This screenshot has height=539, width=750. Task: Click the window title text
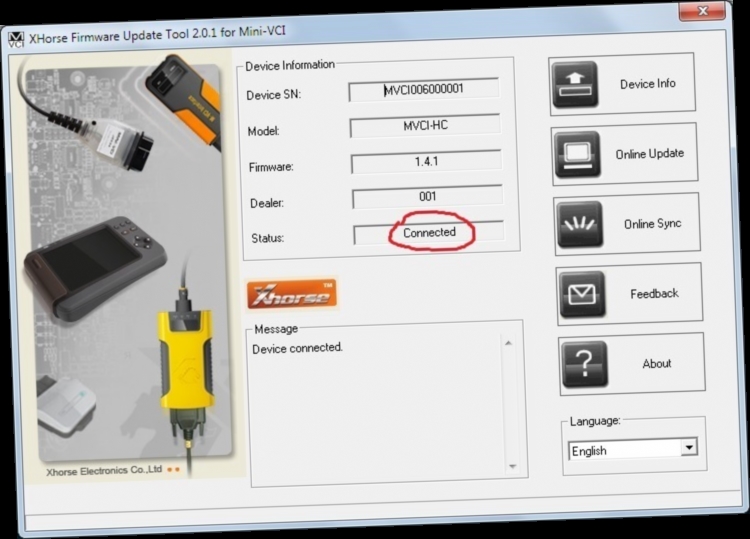coord(157,34)
